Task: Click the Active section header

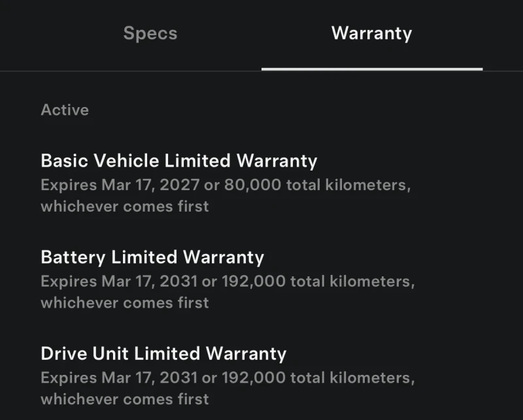Action: [64, 110]
